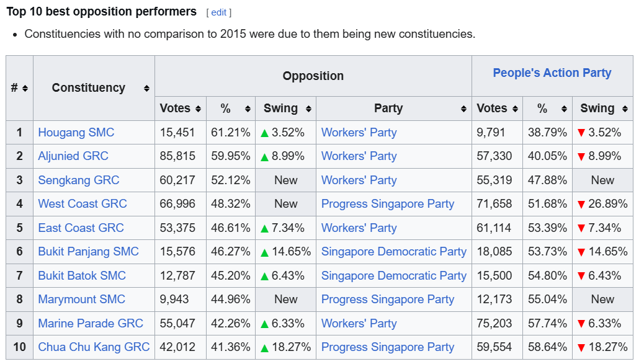Screen dimensions: 644x364
Task: Open the Hougang SMC link
Action: tap(76, 133)
